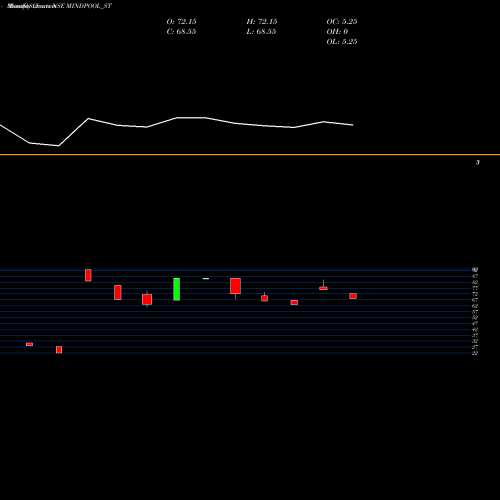Click the 22 price axis label
Image resolution: width=500 pixels, height=500 pixels.
pos(475,353)
